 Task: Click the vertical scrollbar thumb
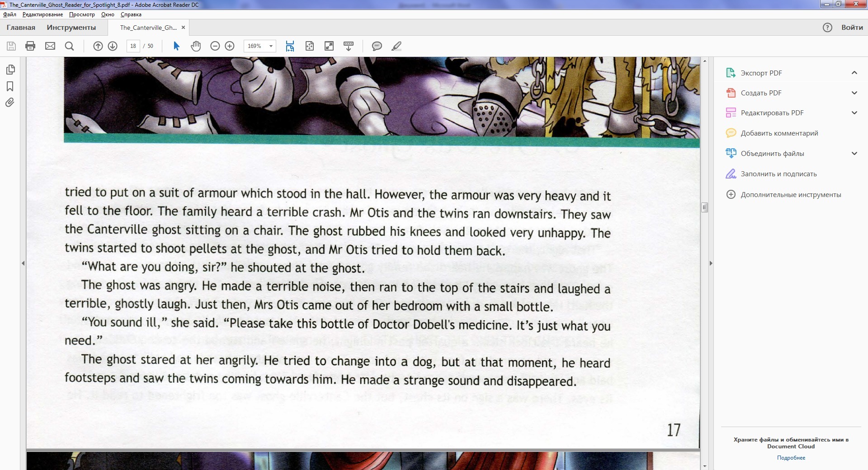click(704, 207)
